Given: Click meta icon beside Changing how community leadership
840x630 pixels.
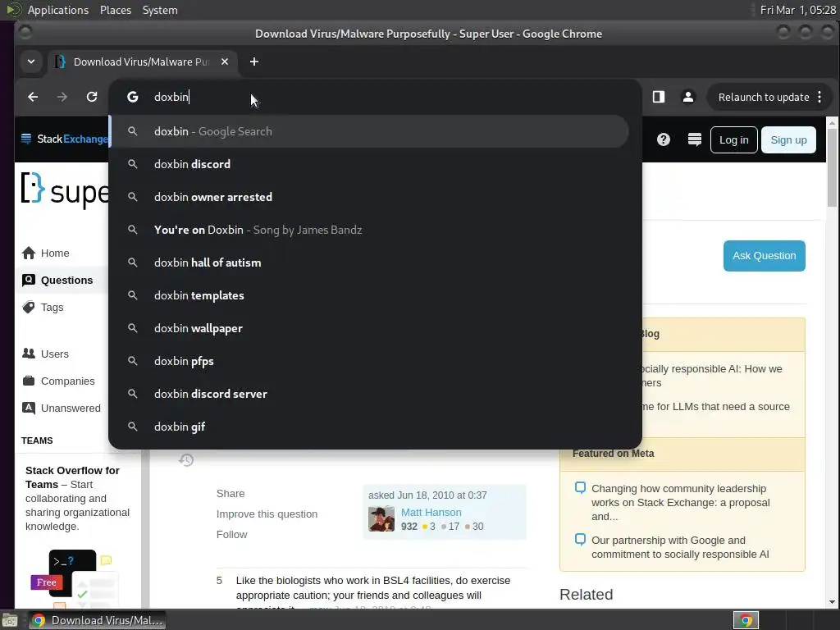Looking at the screenshot, I should (x=580, y=487).
